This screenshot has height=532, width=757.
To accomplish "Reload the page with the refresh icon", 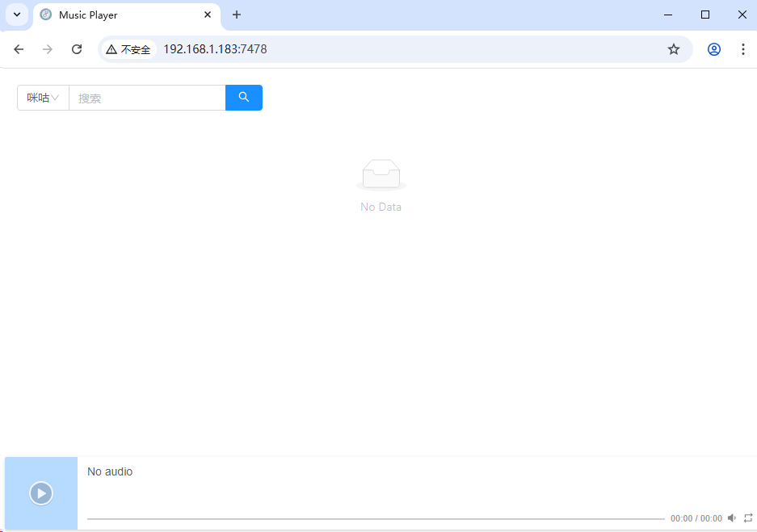I will [77, 49].
